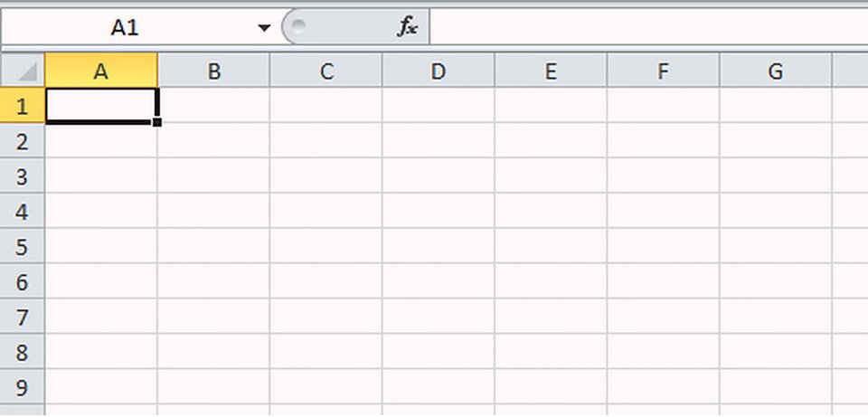
Task: Select column C header
Action: tap(326, 71)
